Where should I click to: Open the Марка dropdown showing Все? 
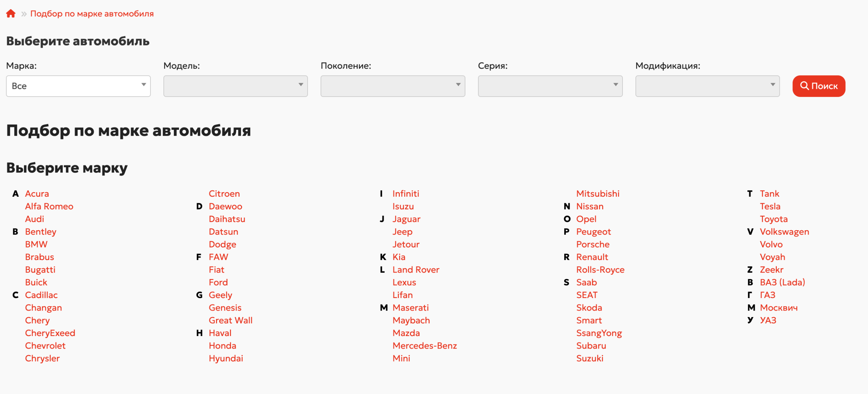coord(78,86)
